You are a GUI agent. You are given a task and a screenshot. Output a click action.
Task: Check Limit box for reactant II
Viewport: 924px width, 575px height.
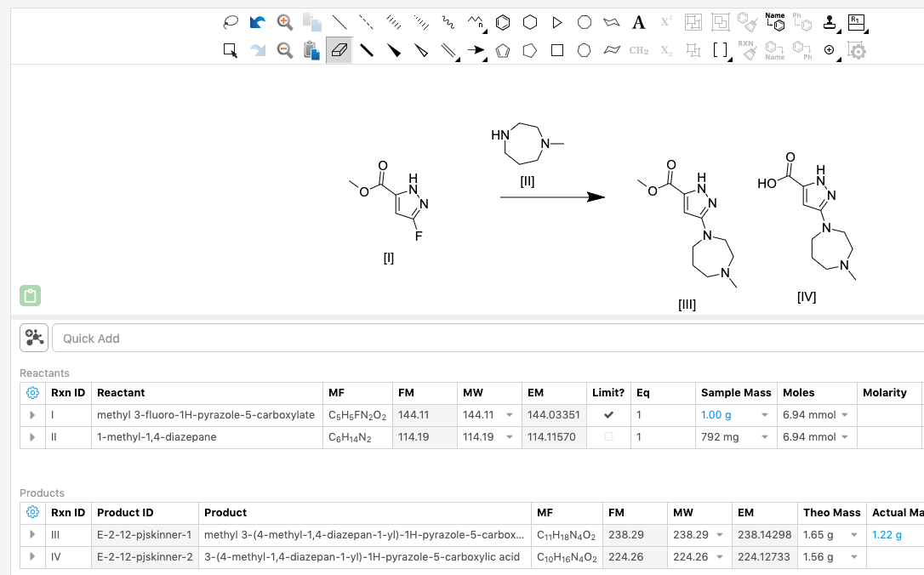tap(607, 437)
